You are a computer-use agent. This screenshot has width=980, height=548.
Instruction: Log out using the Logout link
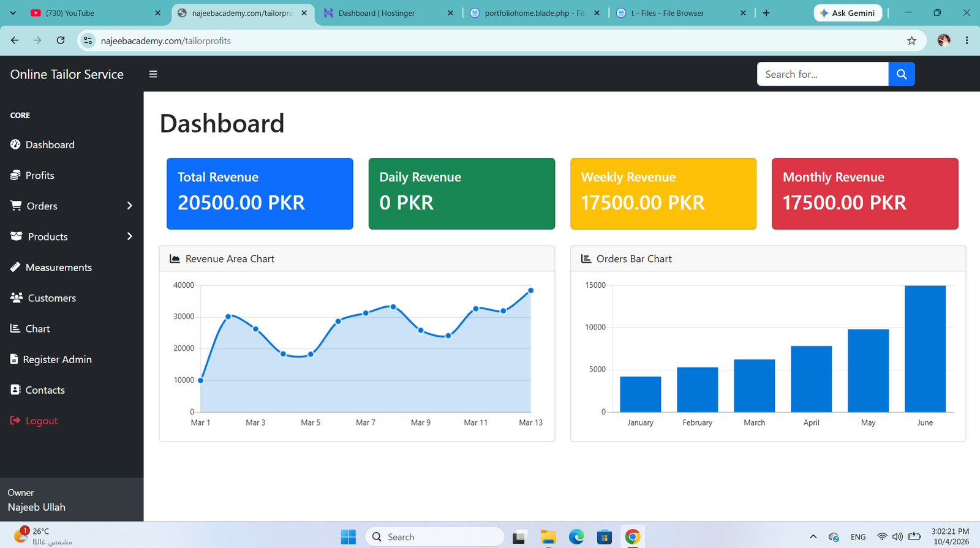click(34, 421)
